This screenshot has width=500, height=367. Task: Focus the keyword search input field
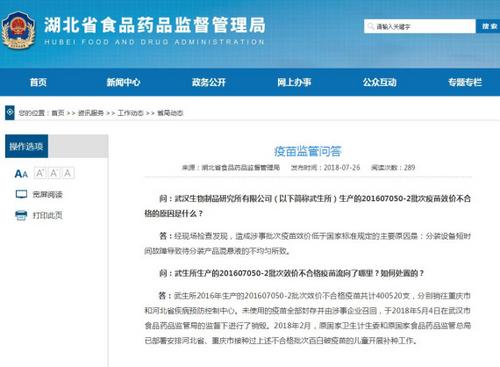click(420, 26)
